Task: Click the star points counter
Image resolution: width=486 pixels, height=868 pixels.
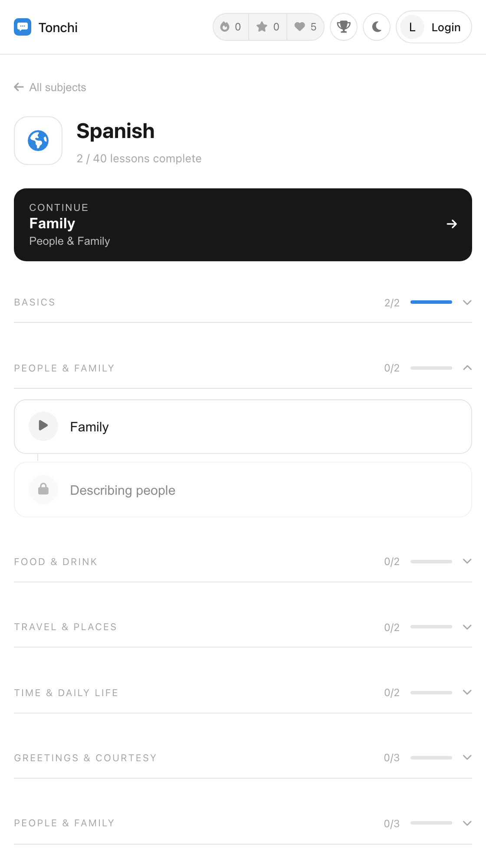Action: click(x=268, y=27)
